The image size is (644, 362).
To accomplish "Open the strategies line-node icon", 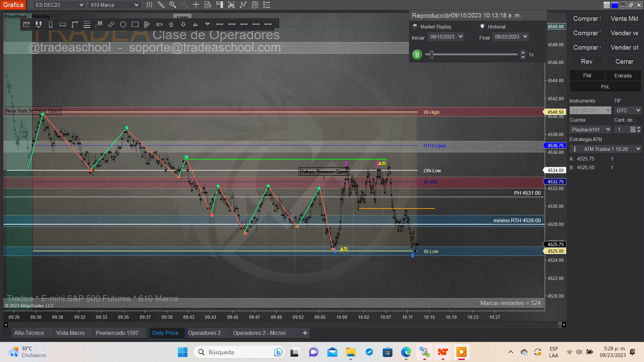I will (243, 5).
